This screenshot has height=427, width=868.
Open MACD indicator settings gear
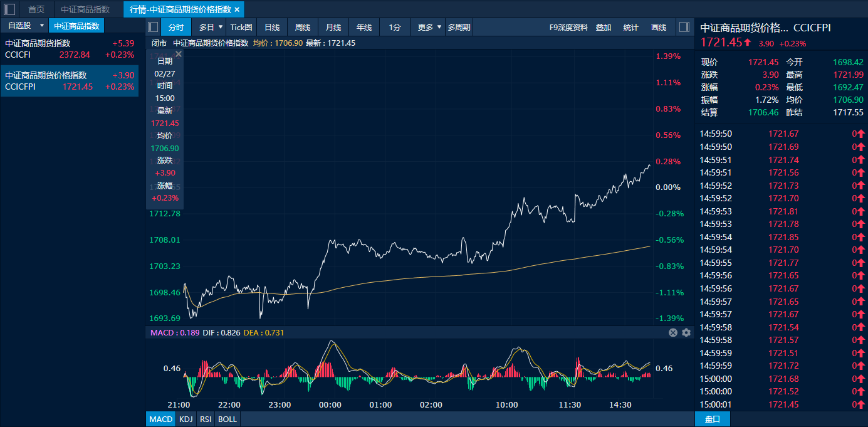pos(686,332)
